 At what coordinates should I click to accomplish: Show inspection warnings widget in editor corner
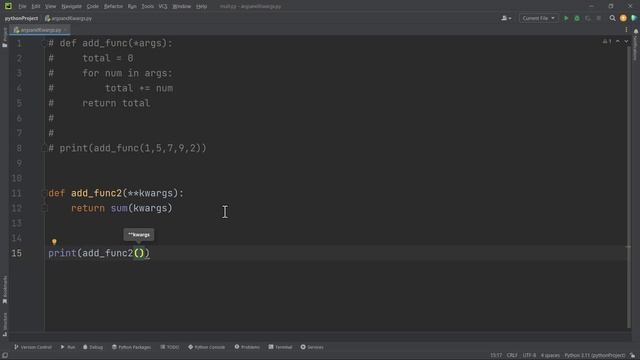(607, 42)
